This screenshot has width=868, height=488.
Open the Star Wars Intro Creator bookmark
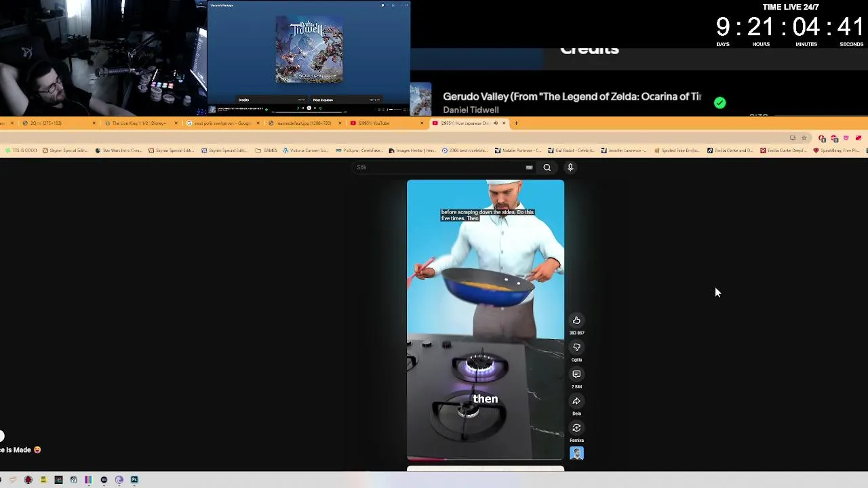(118, 150)
